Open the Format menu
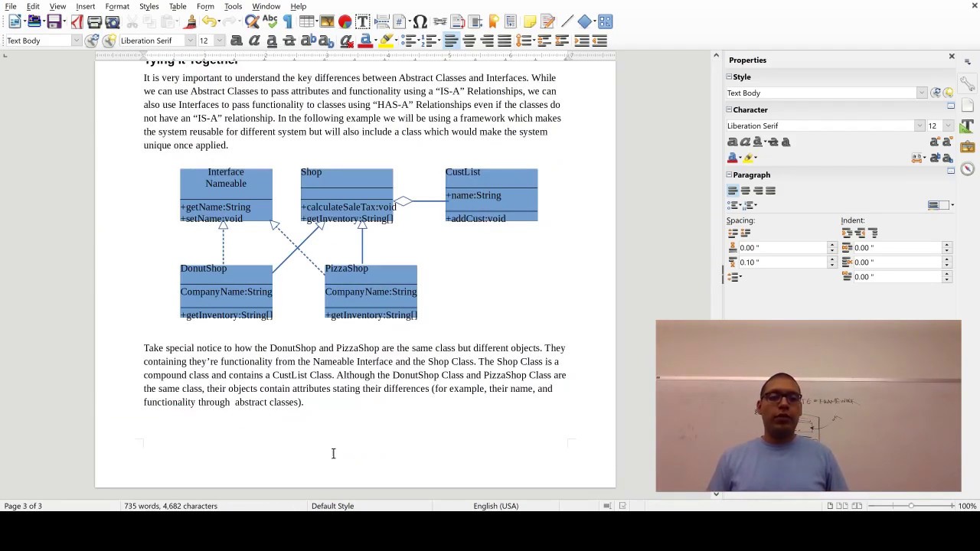 coord(117,6)
